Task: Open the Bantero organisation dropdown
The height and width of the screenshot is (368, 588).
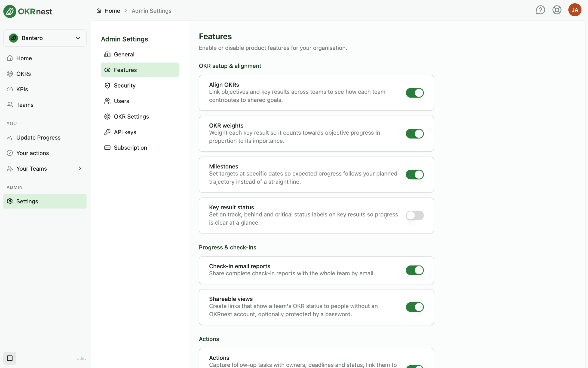Action: click(45, 38)
